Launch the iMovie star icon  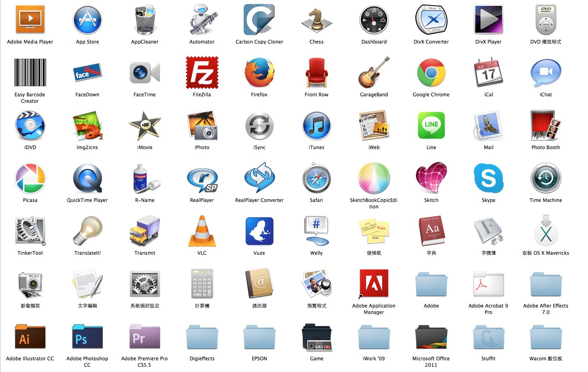pos(145,125)
